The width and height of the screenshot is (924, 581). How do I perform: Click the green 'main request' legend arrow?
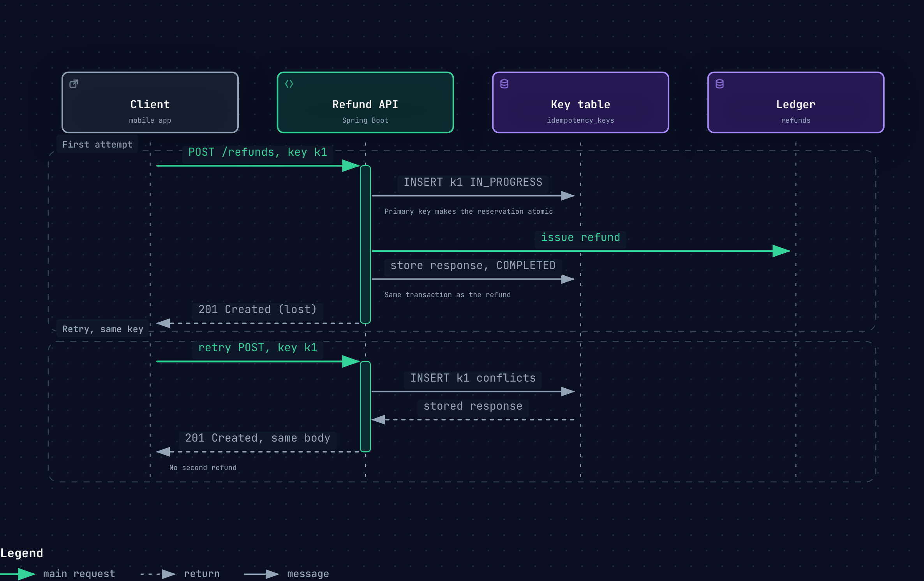(x=18, y=574)
